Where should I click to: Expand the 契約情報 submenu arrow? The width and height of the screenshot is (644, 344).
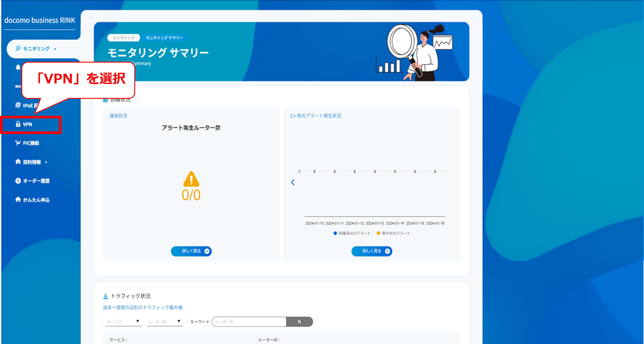tap(46, 162)
